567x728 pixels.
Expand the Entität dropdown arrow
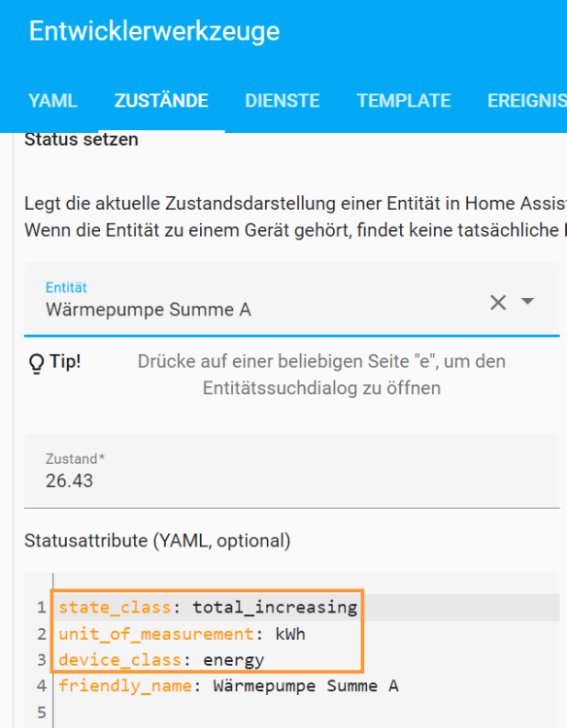pyautogui.click(x=527, y=301)
